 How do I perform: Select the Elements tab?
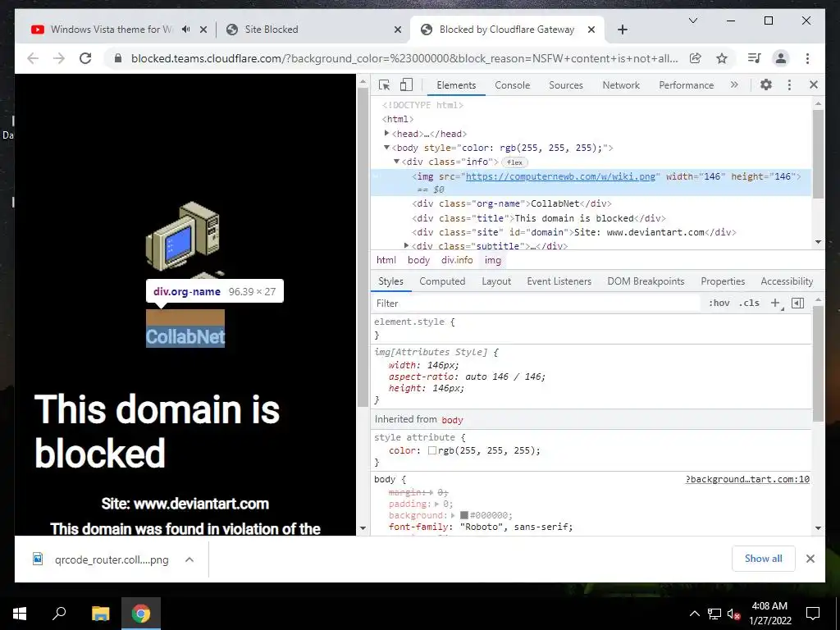456,85
